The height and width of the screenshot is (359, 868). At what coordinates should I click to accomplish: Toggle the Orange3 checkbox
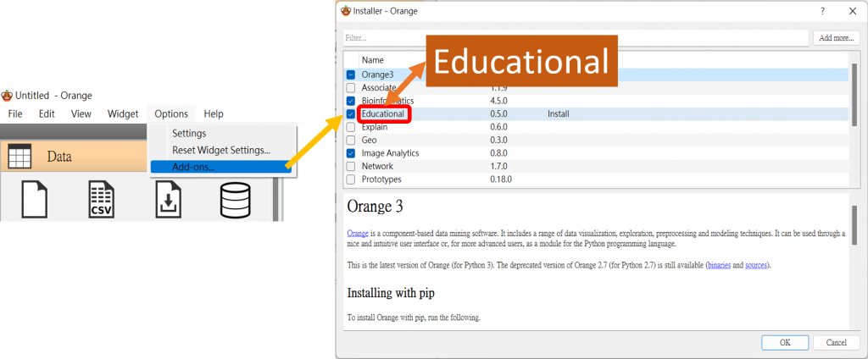[350, 75]
